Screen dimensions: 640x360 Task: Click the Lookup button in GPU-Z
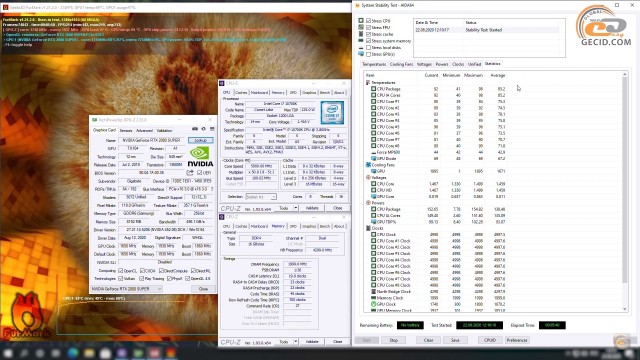click(x=200, y=140)
